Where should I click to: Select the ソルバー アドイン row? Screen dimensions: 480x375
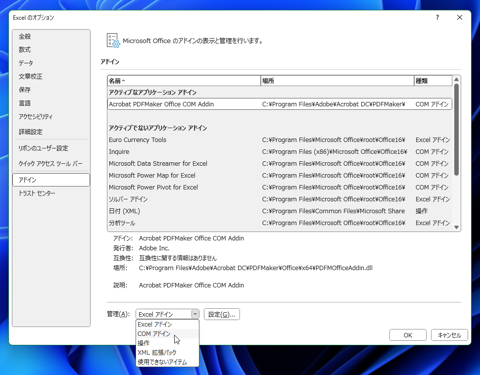click(x=280, y=199)
